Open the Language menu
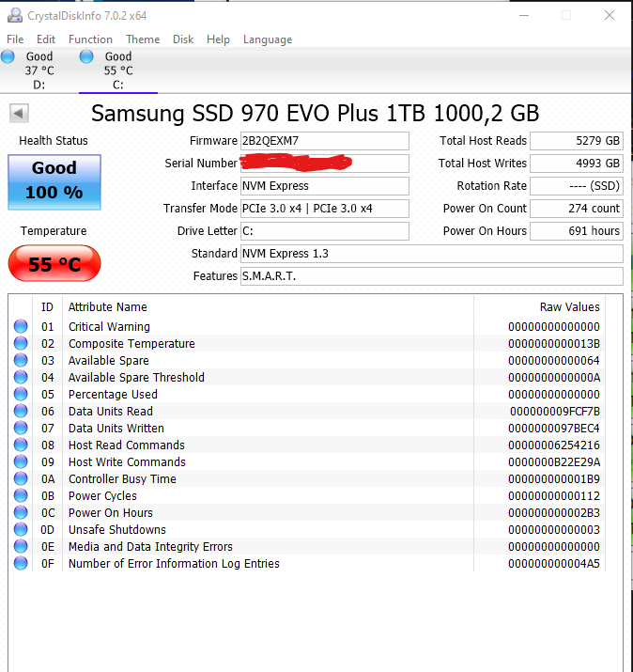Viewport: 633px width, 672px height. point(268,39)
